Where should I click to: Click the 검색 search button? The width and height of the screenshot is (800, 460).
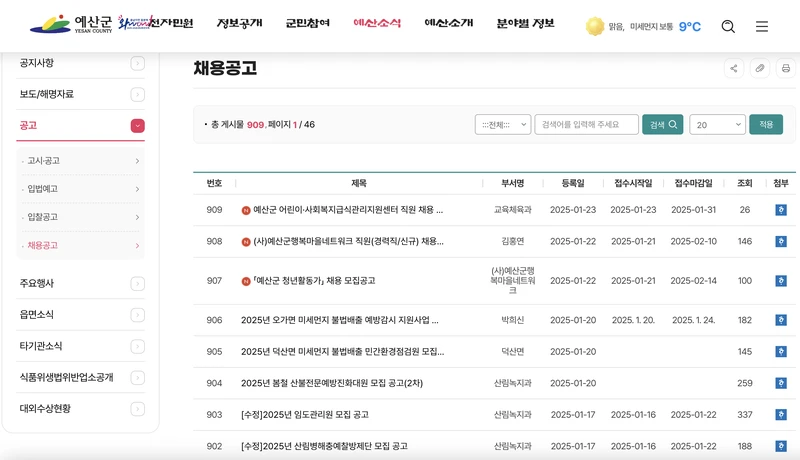(x=663, y=124)
